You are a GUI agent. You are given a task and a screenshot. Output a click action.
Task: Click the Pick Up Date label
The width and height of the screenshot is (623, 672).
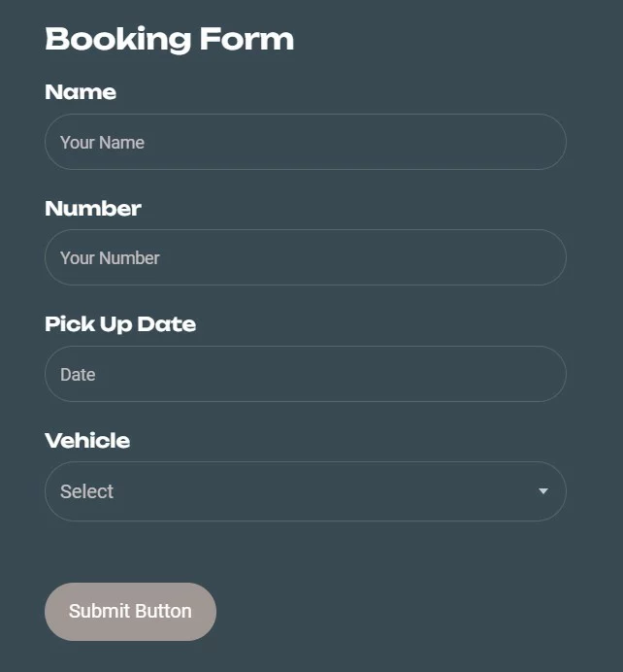[x=120, y=323]
